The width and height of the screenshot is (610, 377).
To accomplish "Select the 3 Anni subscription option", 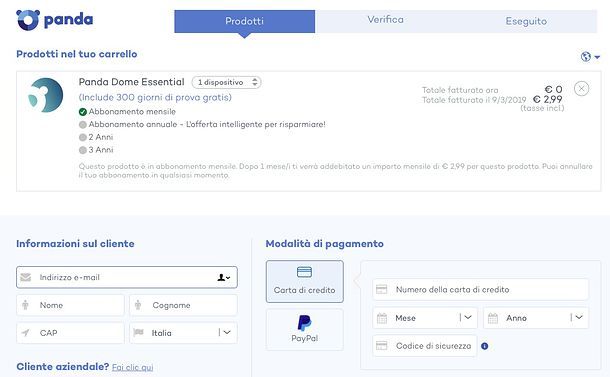I will coord(96,150).
